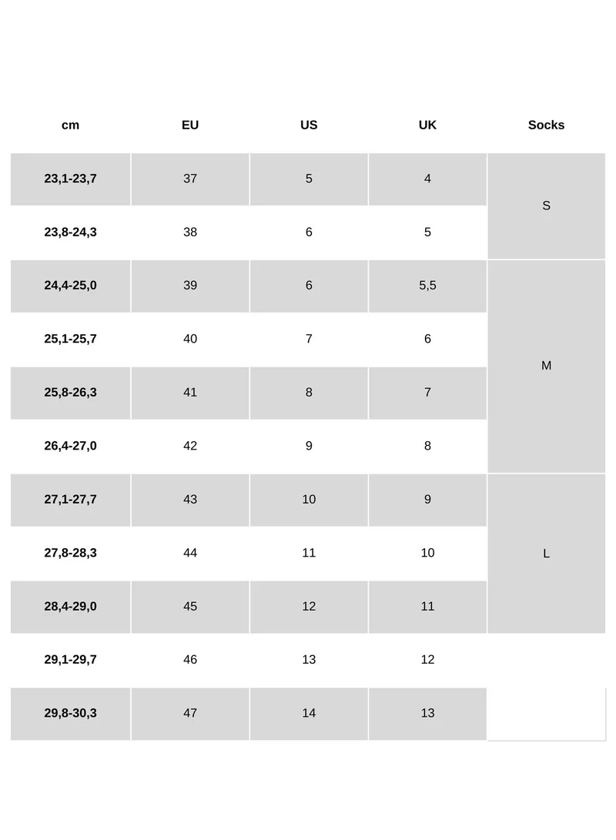Click the 25,1-25,7 cm range cell
Viewport: 616px width, 840px height.
coord(70,339)
